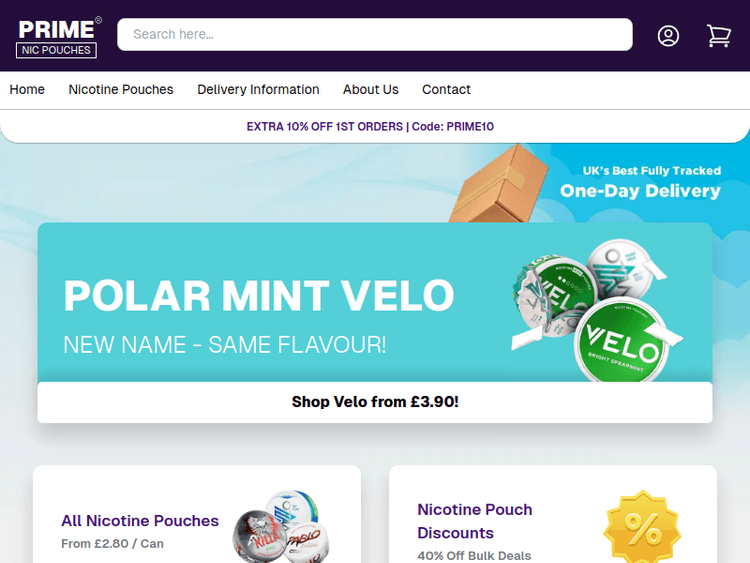The image size is (750, 563).
Task: Open About Us page
Action: tap(371, 89)
